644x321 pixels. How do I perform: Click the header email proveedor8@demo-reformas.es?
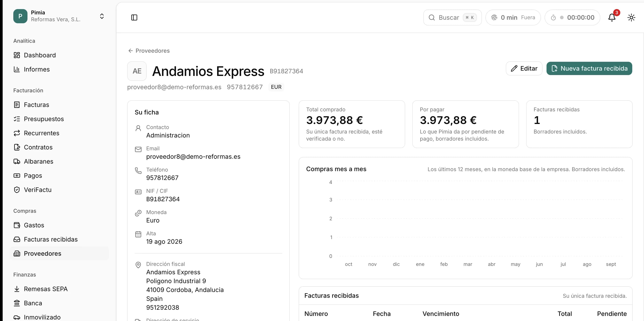[174, 87]
